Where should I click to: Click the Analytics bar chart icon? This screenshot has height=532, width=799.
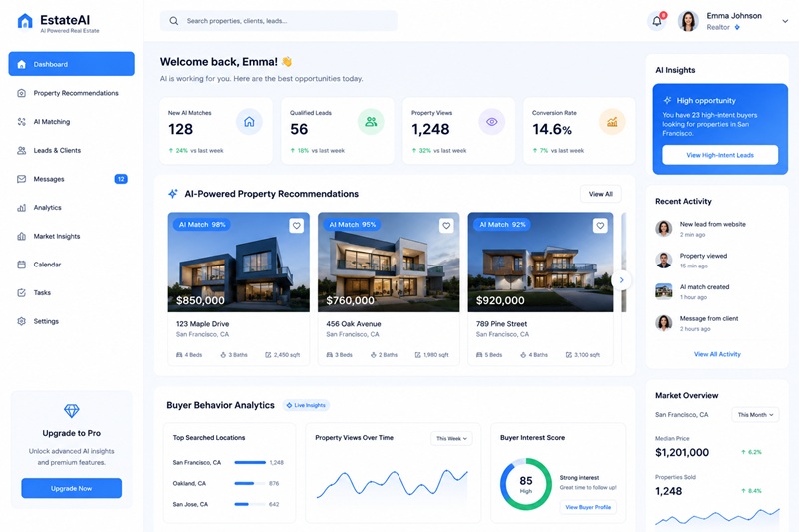point(21,208)
